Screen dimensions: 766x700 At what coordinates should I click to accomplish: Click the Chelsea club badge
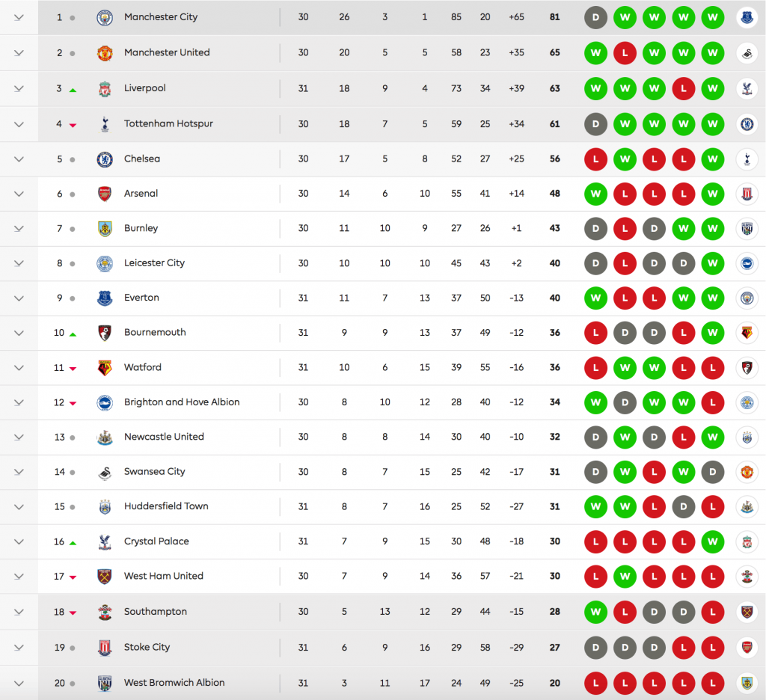[x=105, y=159]
